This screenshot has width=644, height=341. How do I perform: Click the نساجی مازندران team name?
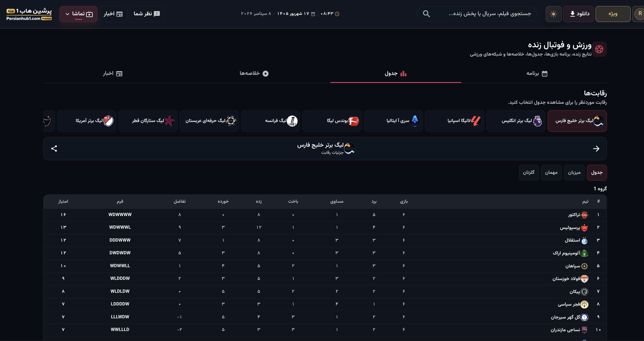(565, 330)
